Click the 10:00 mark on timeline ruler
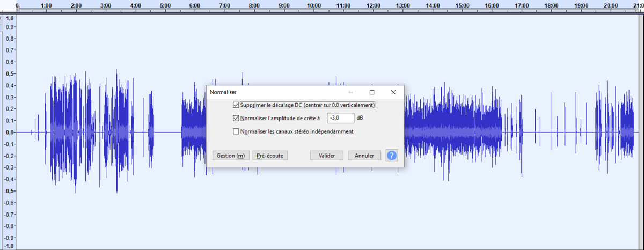The width and height of the screenshot is (644, 250). click(x=314, y=5)
